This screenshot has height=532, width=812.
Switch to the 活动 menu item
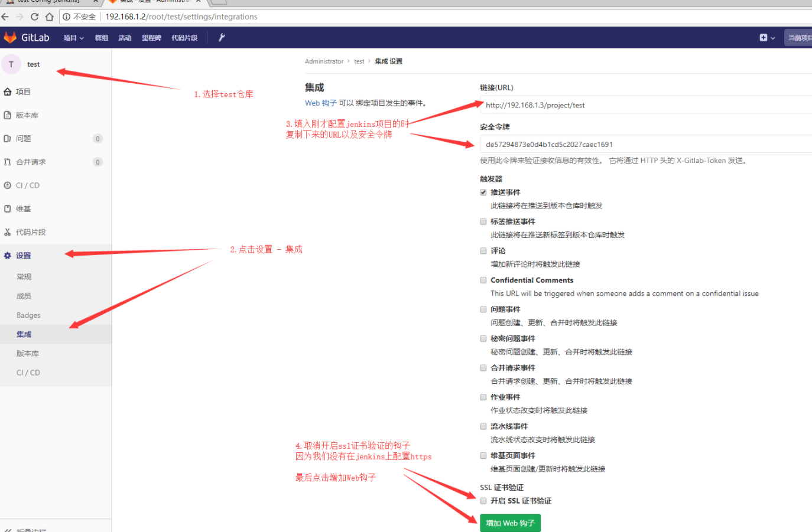125,37
